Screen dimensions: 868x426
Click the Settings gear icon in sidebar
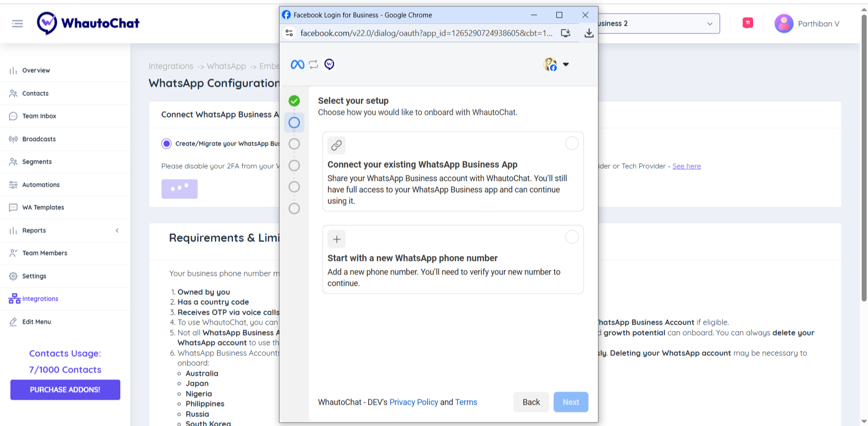pos(13,276)
